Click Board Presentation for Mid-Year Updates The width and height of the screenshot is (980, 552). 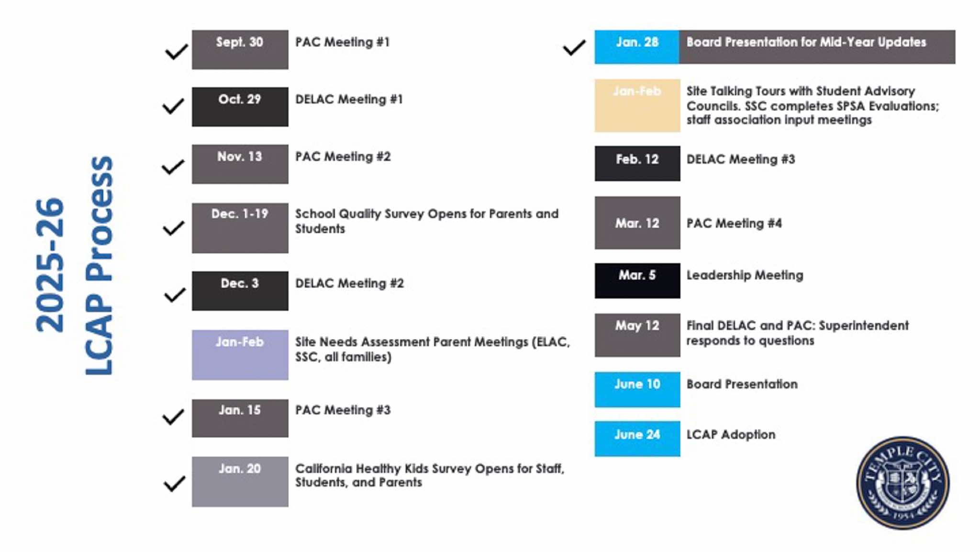tap(806, 42)
